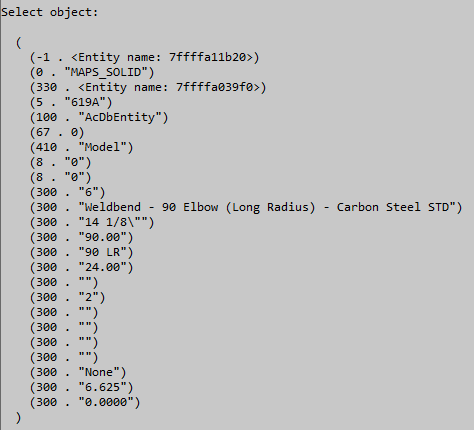Viewport: 474px width, 430px height.
Task: Click the "14 1/8\"" dimension line
Action: pos(92,222)
